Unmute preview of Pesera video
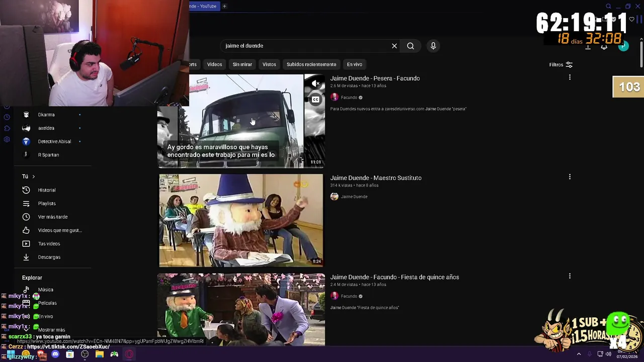 point(315,83)
